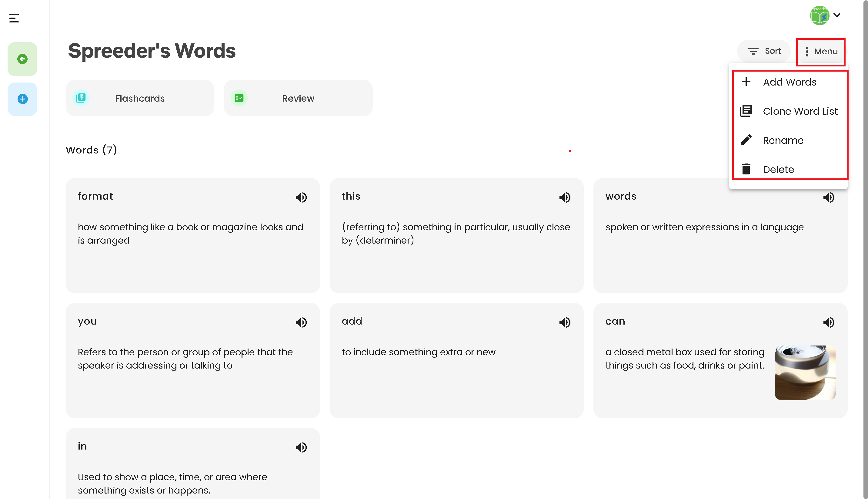
Task: Play pronunciation of the word "can"
Action: pyautogui.click(x=829, y=322)
